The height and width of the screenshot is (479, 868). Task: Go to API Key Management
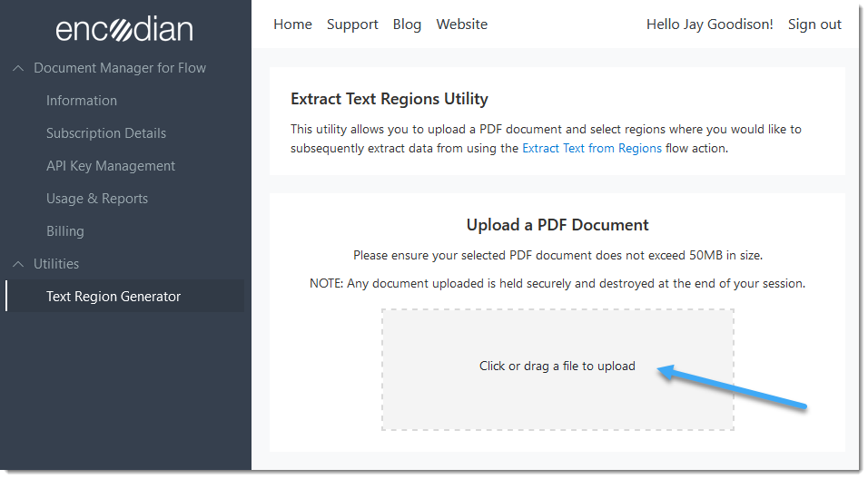click(x=110, y=166)
